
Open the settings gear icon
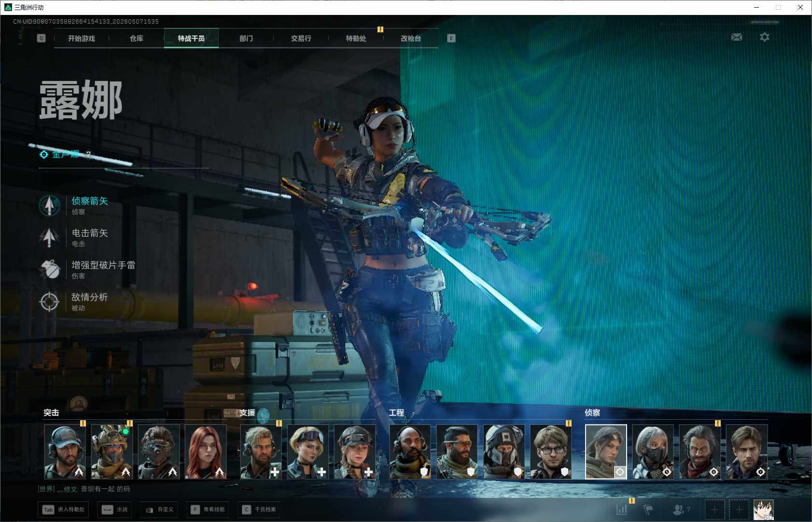click(765, 37)
